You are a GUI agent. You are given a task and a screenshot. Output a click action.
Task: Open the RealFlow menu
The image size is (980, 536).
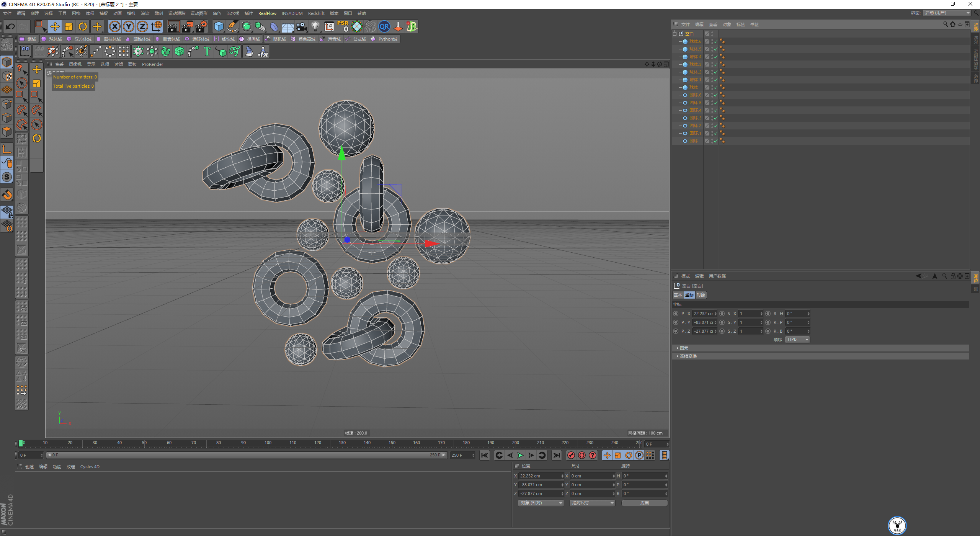267,13
